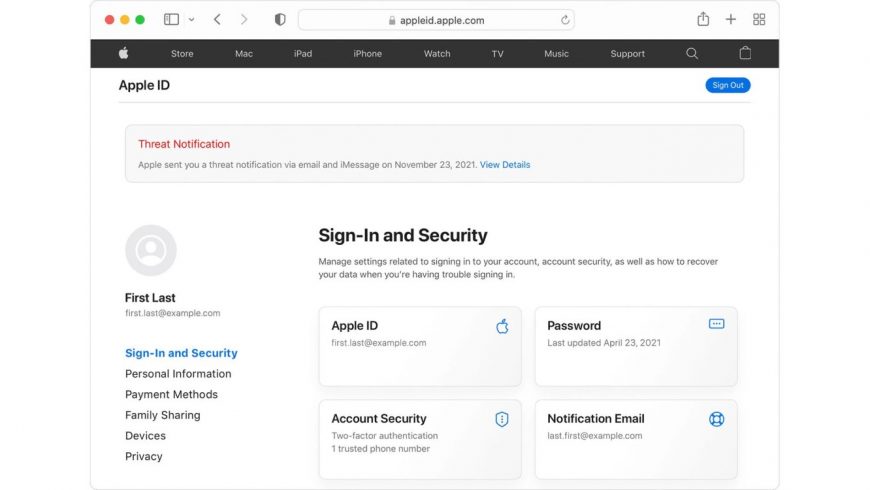This screenshot has height=490, width=870.
Task: Select Devices in sidebar
Action: coord(145,436)
